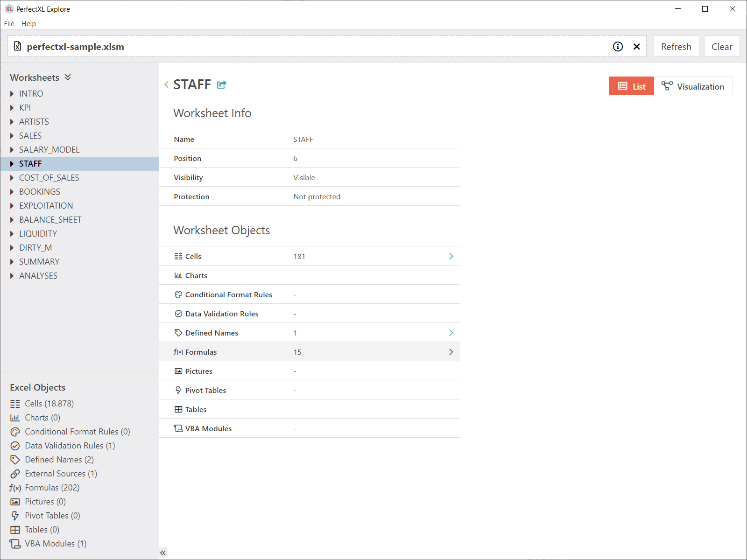The width and height of the screenshot is (747, 560).
Task: Go back using arrow beside STAFF
Action: (166, 84)
